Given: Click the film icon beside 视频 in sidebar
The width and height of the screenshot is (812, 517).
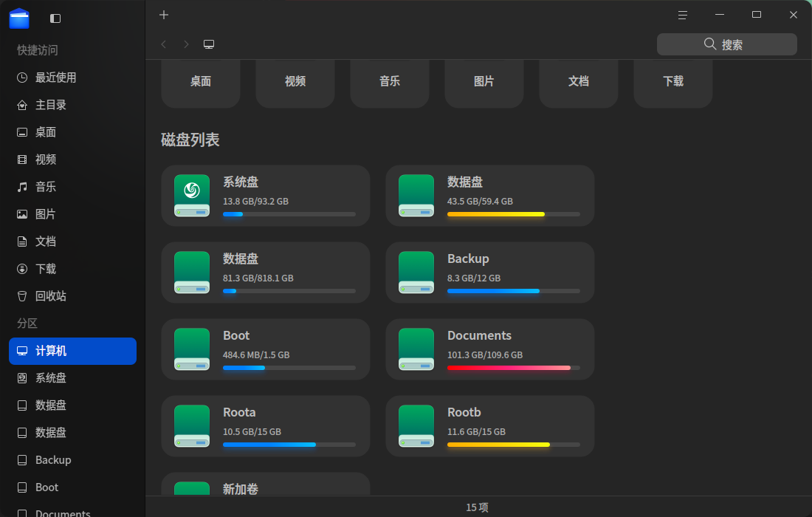Looking at the screenshot, I should coord(21,160).
